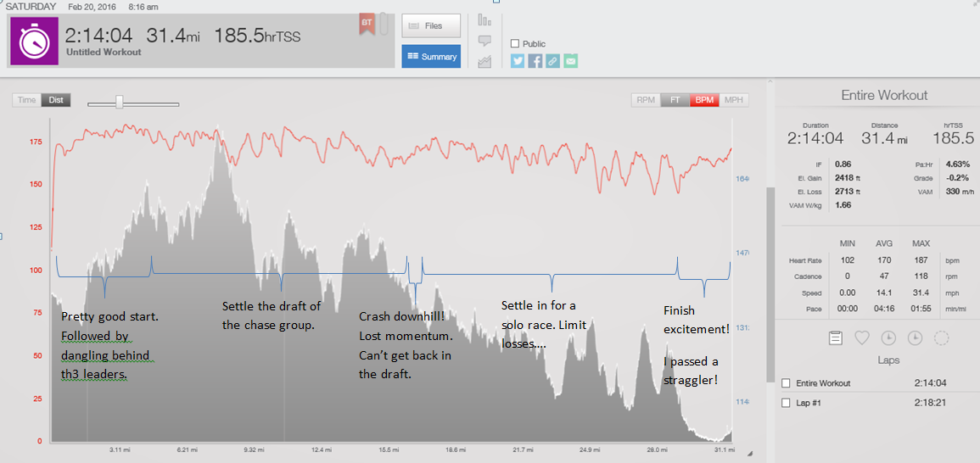The width and height of the screenshot is (980, 463).
Task: Enable the Public checkbox
Action: pyautogui.click(x=515, y=43)
